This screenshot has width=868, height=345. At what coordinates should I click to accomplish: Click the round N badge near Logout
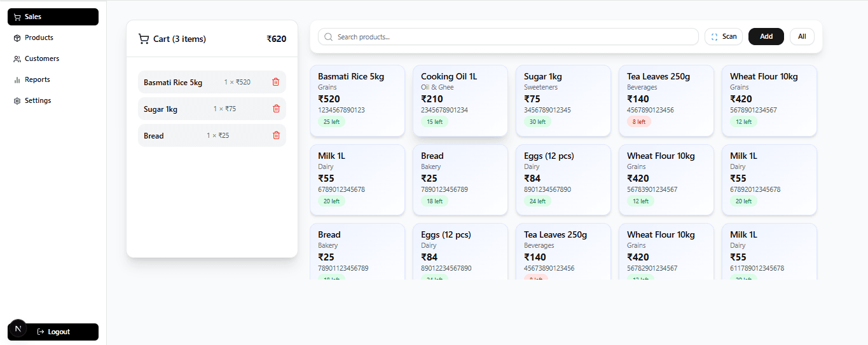click(x=18, y=328)
